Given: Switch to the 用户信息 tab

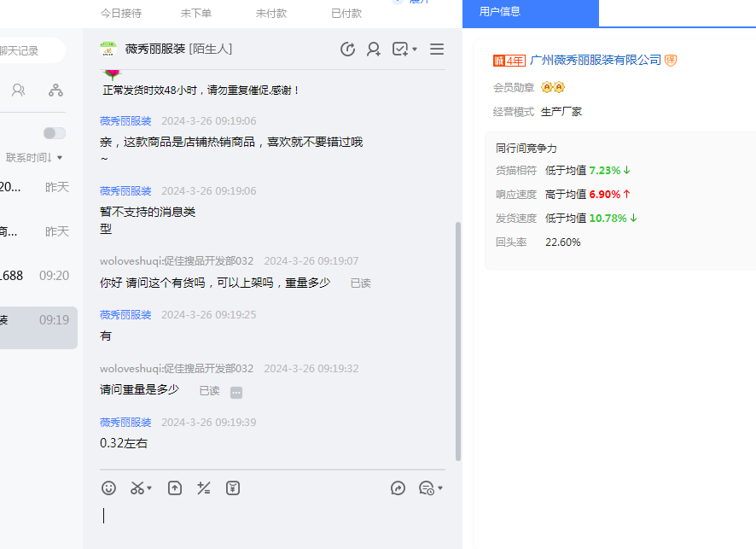Looking at the screenshot, I should click(x=500, y=12).
